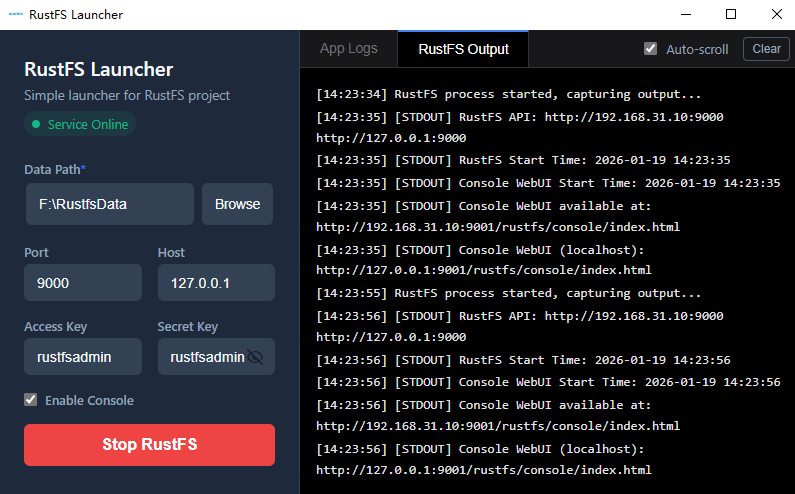
Task: Focus the Data Path input field
Action: (x=109, y=204)
